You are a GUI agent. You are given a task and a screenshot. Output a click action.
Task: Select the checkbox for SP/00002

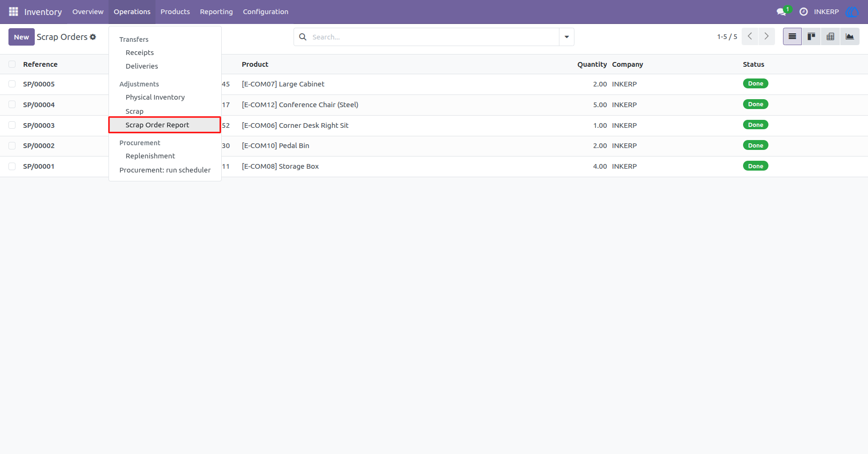point(12,146)
